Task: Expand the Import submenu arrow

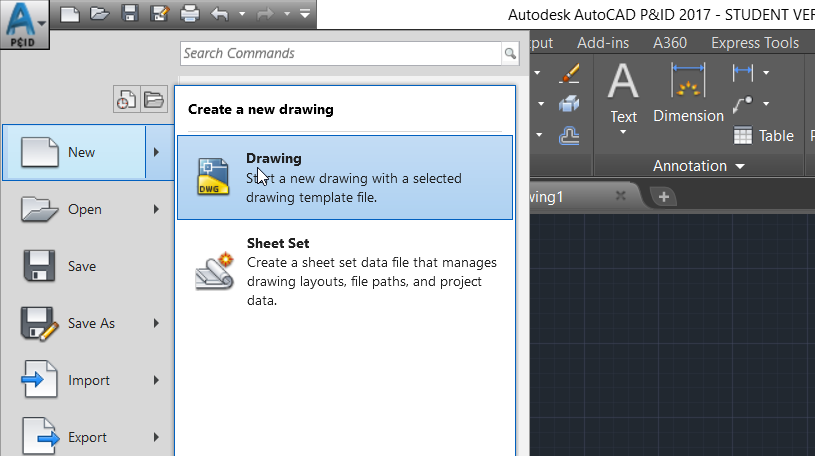Action: pos(156,381)
